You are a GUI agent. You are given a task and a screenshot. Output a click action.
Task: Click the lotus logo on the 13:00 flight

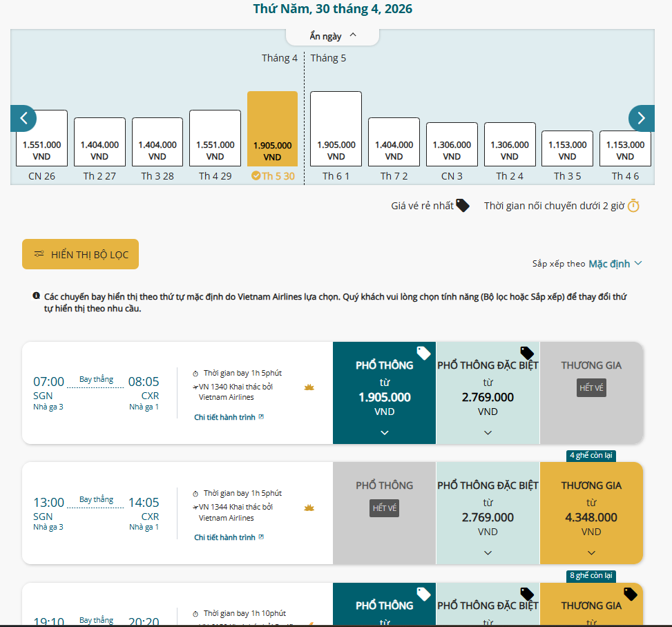pos(309,508)
